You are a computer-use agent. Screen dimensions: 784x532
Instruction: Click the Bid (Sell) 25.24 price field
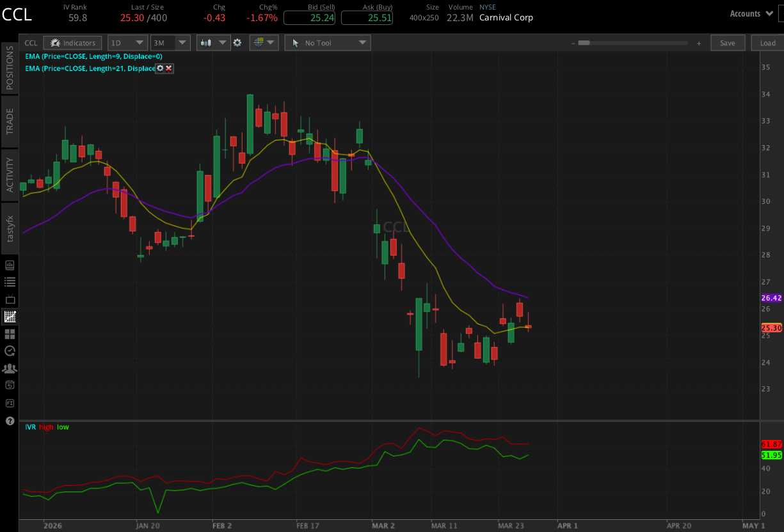[310, 18]
